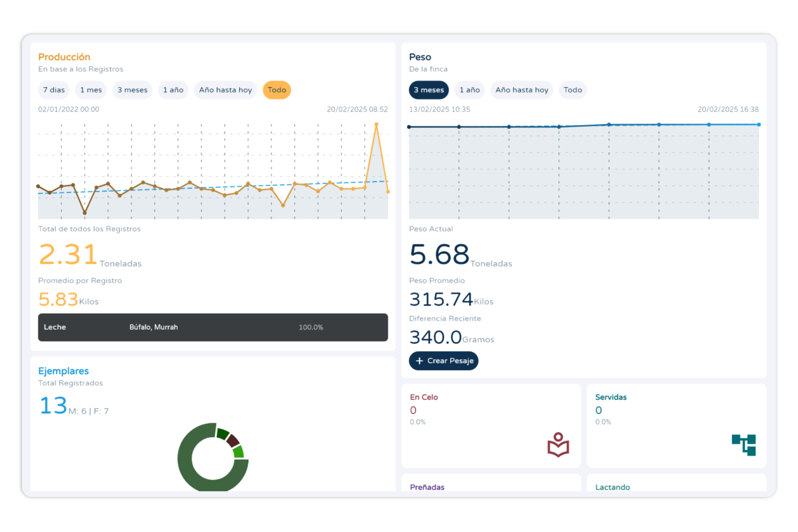
Task: Select 3 meses in the Peso card
Action: pos(429,90)
